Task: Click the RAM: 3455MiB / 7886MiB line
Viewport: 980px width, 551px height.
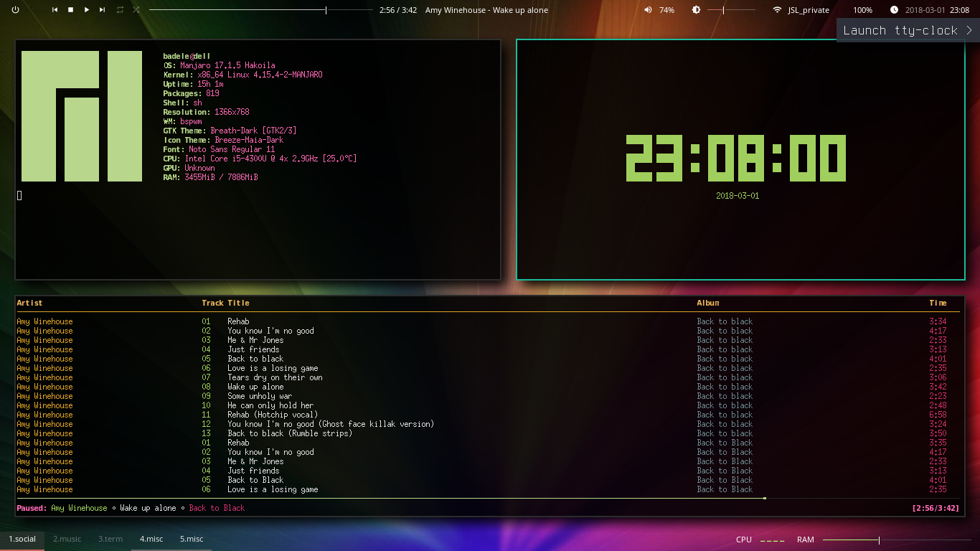Action: (210, 177)
